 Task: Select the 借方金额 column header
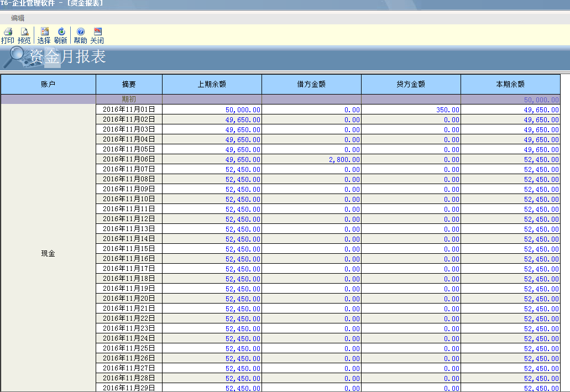[311, 85]
